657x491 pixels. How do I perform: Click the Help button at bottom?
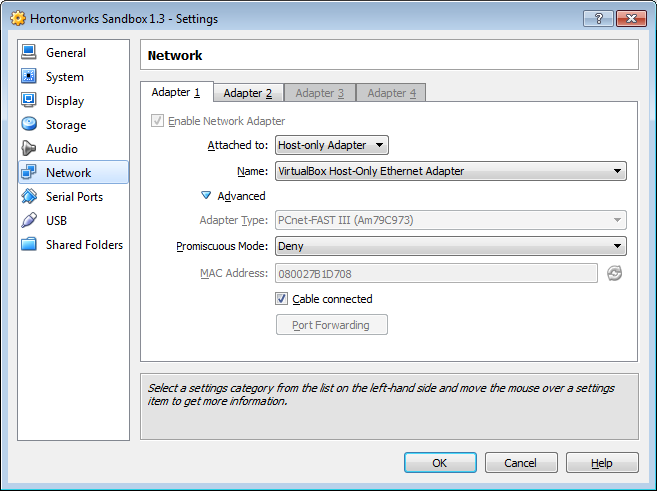click(x=602, y=463)
